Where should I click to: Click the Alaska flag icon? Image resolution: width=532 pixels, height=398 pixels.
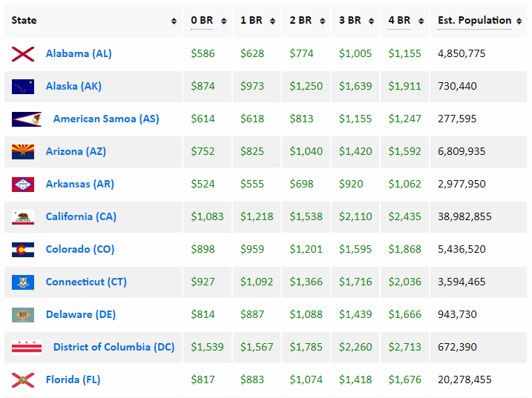click(23, 86)
